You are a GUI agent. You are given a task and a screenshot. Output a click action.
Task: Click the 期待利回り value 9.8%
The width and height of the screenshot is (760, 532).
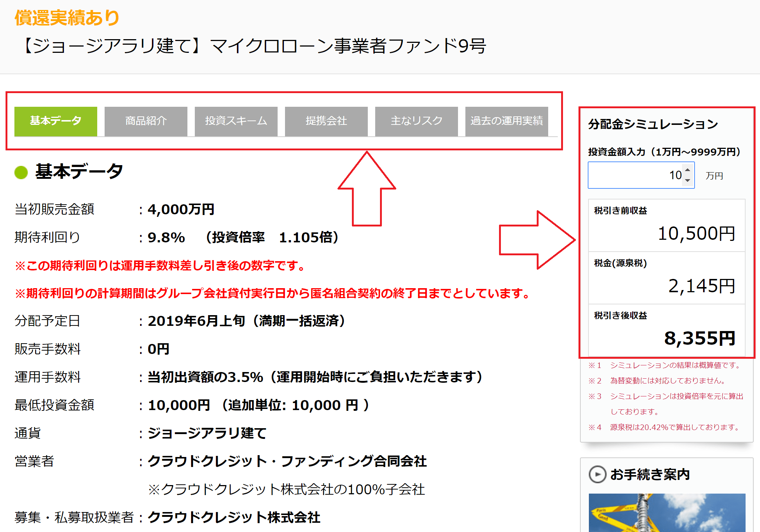point(166,238)
